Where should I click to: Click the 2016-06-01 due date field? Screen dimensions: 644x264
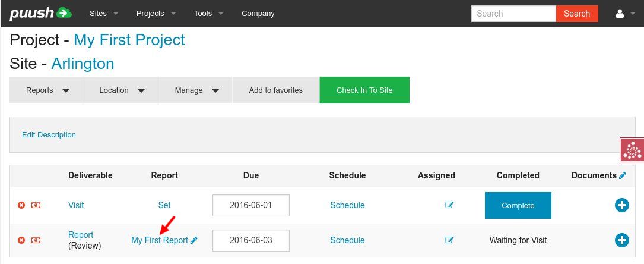(x=250, y=205)
